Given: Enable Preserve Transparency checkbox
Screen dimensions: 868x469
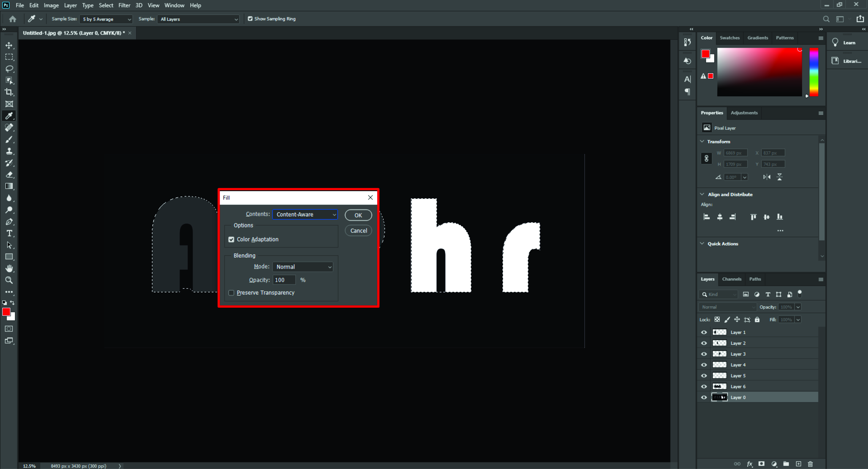Looking at the screenshot, I should coord(231,293).
